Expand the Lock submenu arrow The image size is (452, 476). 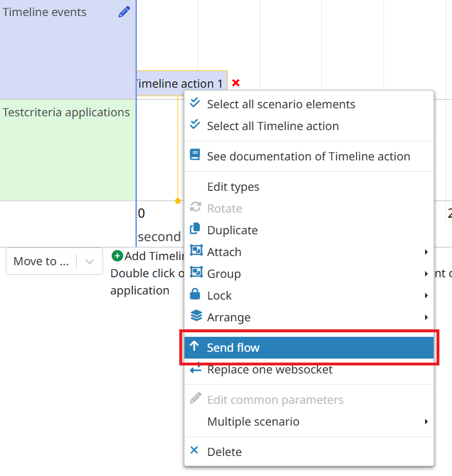[x=426, y=296]
